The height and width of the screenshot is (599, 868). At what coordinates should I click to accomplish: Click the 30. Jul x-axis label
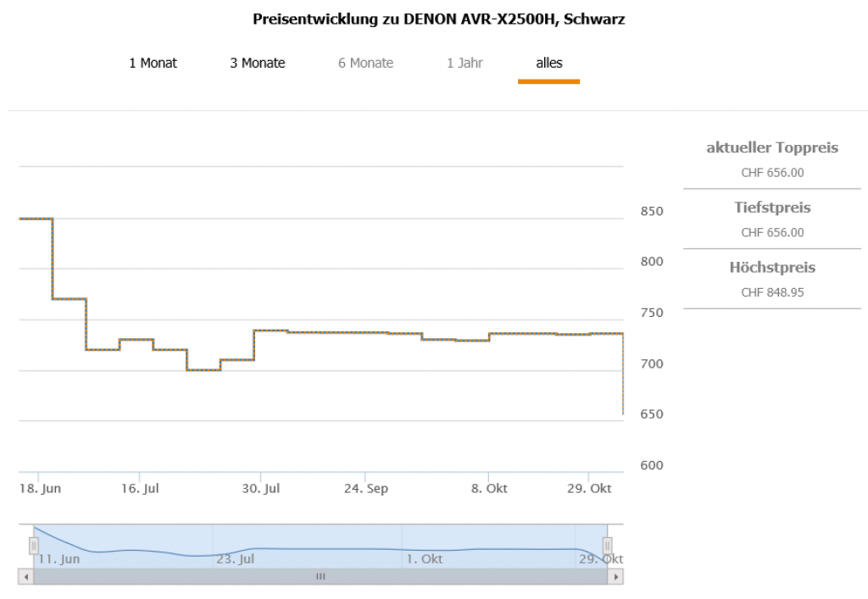(261, 488)
